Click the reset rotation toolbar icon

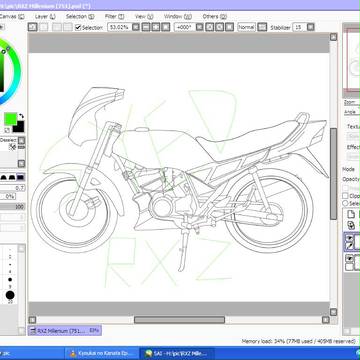tap(229, 27)
